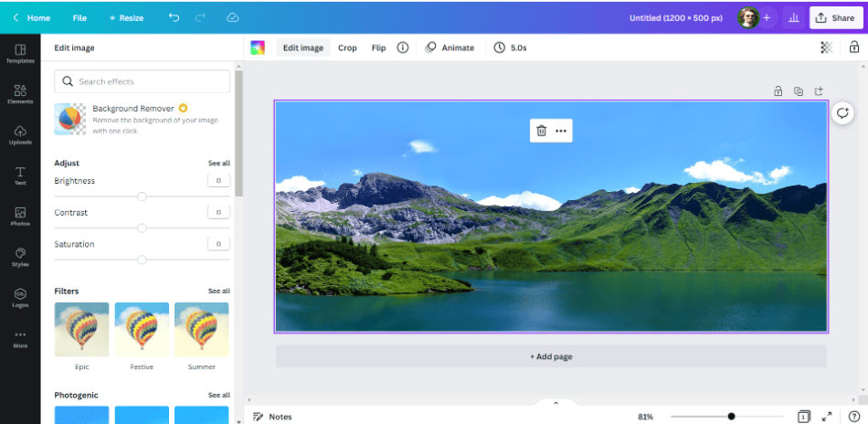This screenshot has width=868, height=424.
Task: Open the Photos sidebar panel
Action: point(20,217)
